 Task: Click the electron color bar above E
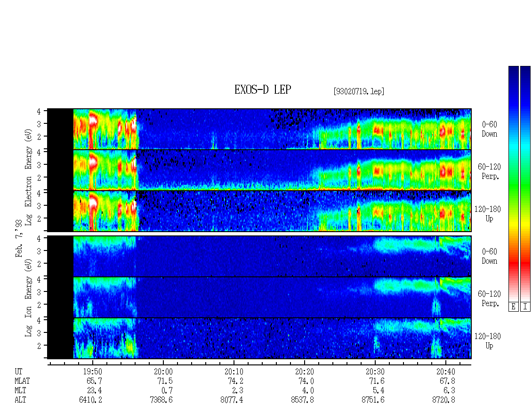(x=513, y=184)
